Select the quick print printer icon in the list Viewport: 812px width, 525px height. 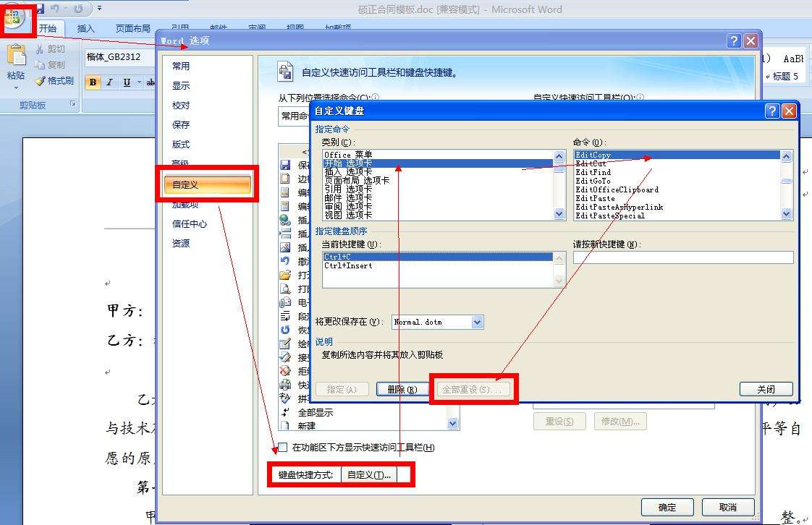point(285,385)
